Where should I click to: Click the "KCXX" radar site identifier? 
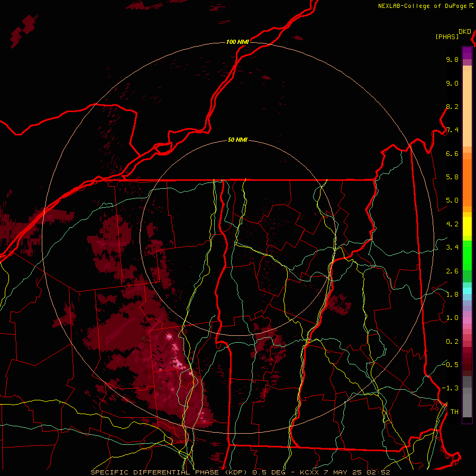[309, 472]
